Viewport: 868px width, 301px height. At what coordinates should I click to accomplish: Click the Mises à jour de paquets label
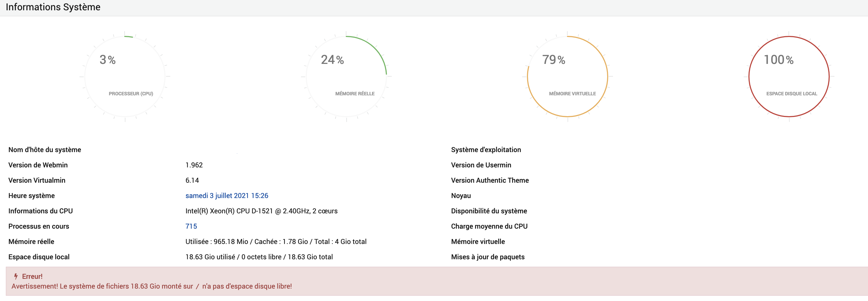pos(488,257)
